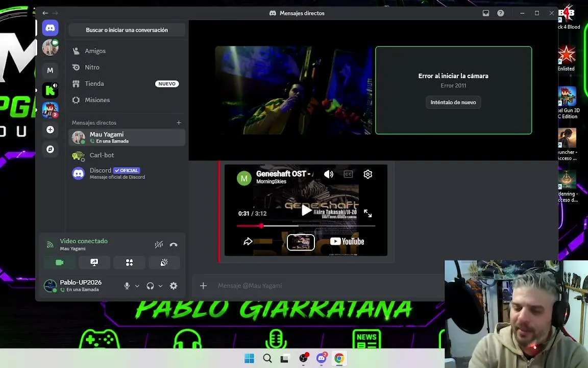Open Tienda shop page
The image size is (588, 368).
127,84
